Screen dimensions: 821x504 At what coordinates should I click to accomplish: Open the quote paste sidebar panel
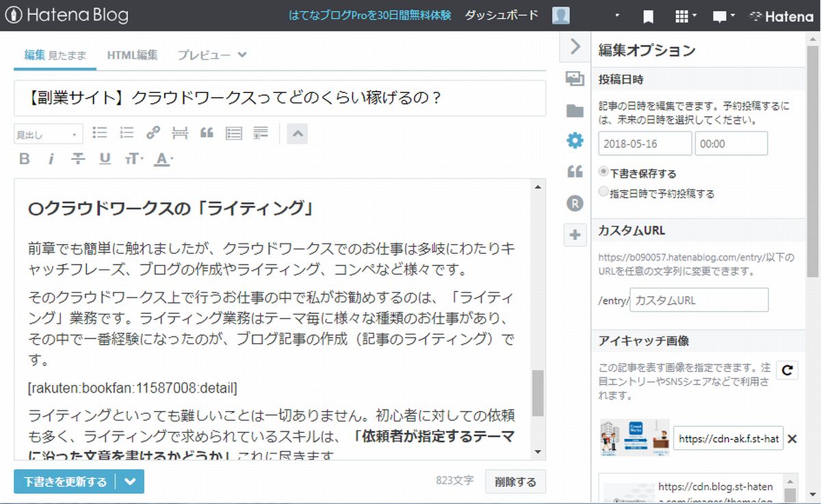point(575,172)
